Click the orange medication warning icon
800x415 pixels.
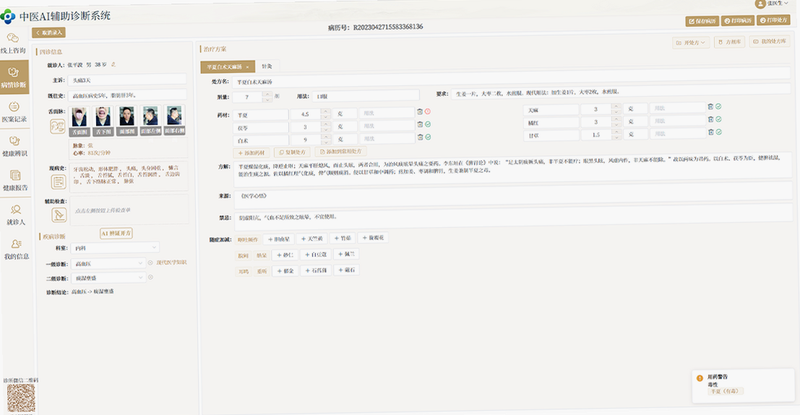tap(699, 378)
